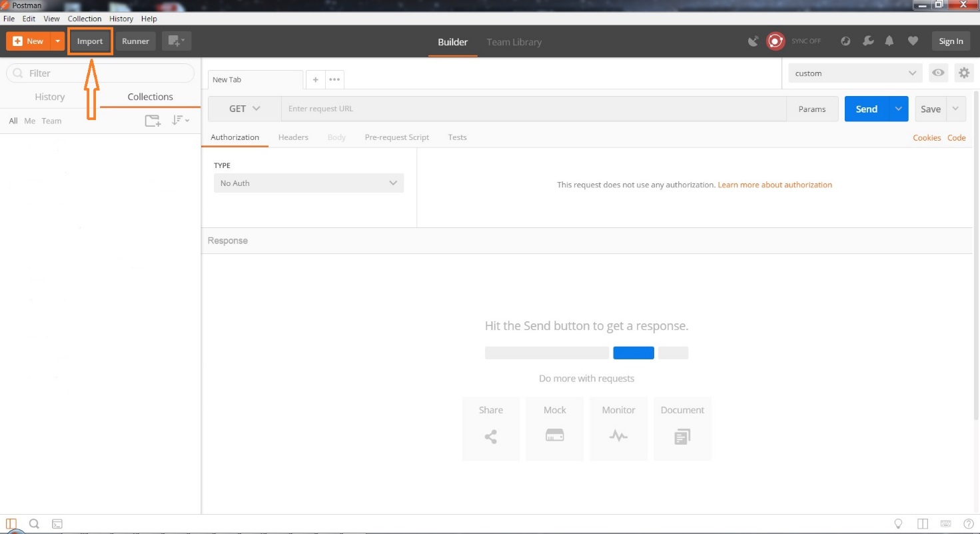Screen dimensions: 980x534
Task: Open the Code link
Action: click(x=957, y=137)
